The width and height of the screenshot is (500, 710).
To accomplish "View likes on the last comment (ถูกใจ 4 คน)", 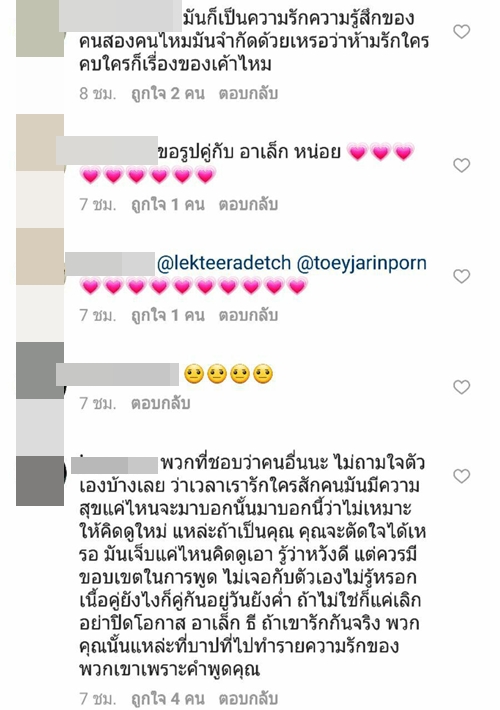I will [x=168, y=699].
